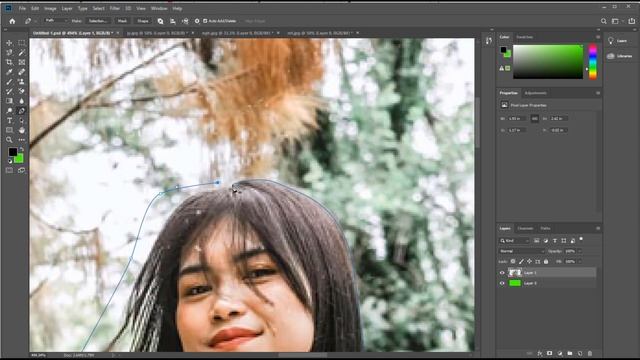This screenshot has height=360, width=640.
Task: Switch to the Adjustments tab
Action: (536, 93)
